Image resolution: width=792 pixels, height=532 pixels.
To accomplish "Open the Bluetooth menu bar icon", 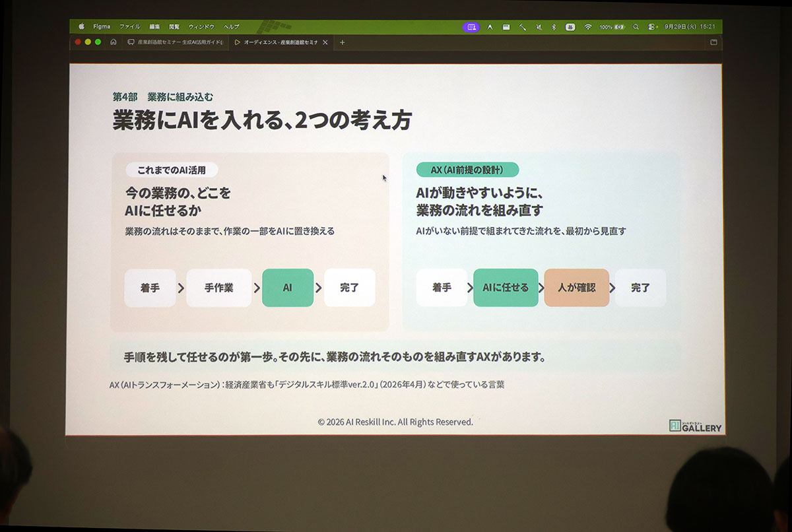I will click(x=554, y=27).
